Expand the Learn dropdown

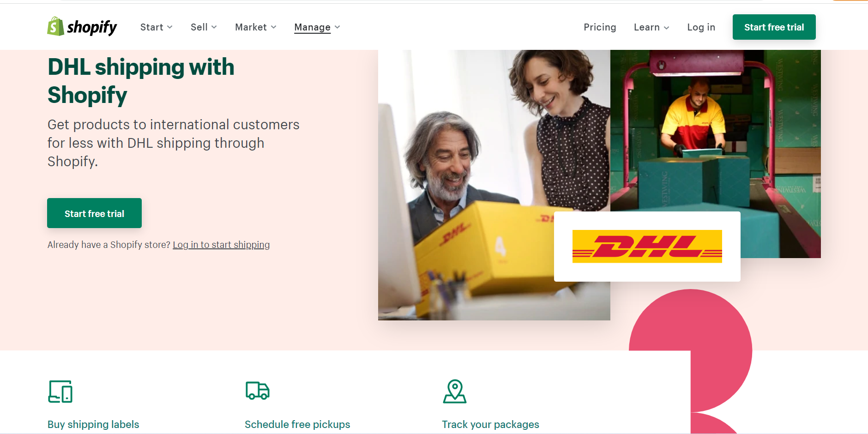coord(651,27)
